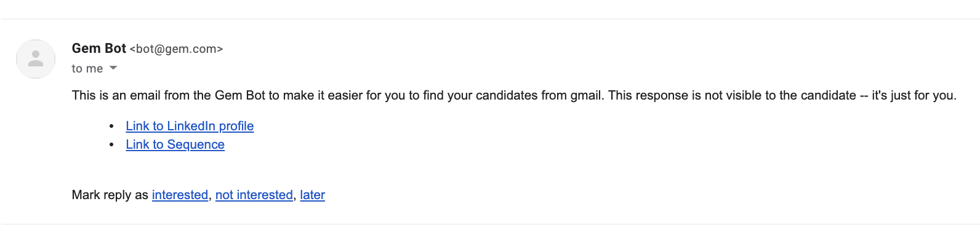Expand the recipient details arrow beside 'to me'

click(113, 68)
